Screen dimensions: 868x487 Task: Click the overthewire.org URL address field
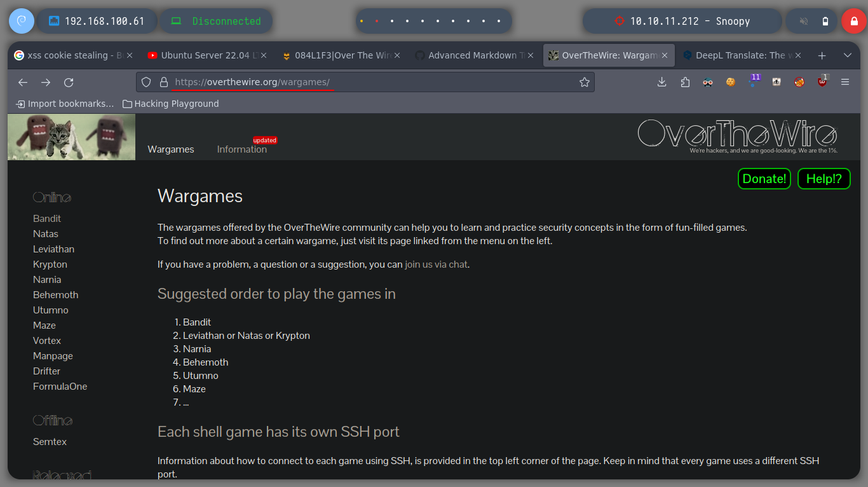pyautogui.click(x=365, y=82)
